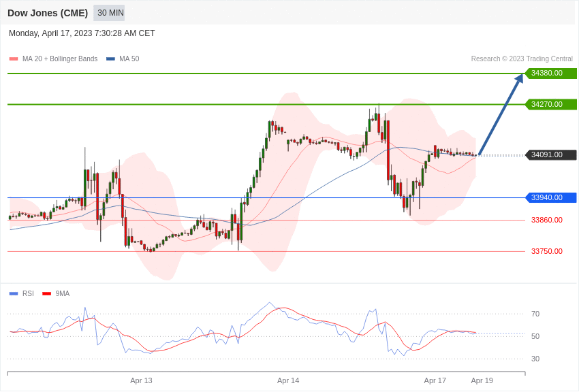579x392 pixels.
Task: Click the 30 MIN timeframe badge
Action: click(x=109, y=13)
